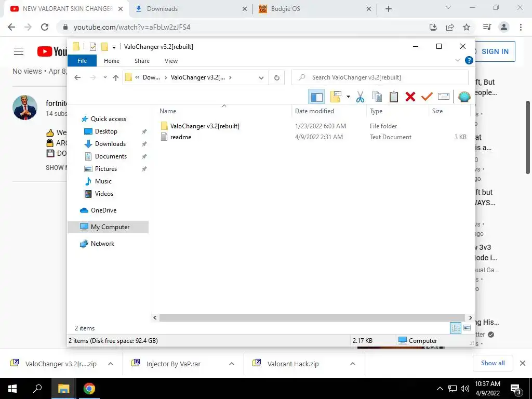Open the Explorer help question mark

(x=469, y=60)
